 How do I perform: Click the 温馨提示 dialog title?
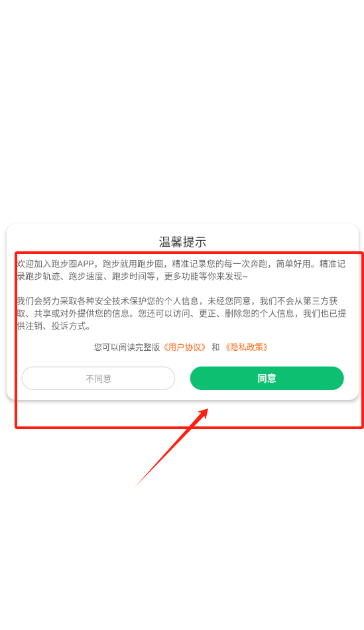pos(182,242)
